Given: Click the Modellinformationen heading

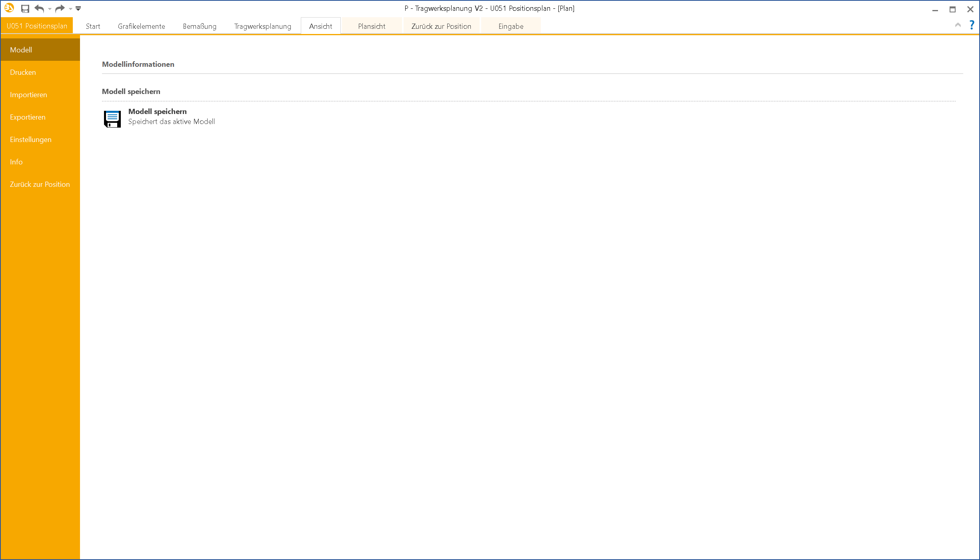Looking at the screenshot, I should click(x=138, y=64).
